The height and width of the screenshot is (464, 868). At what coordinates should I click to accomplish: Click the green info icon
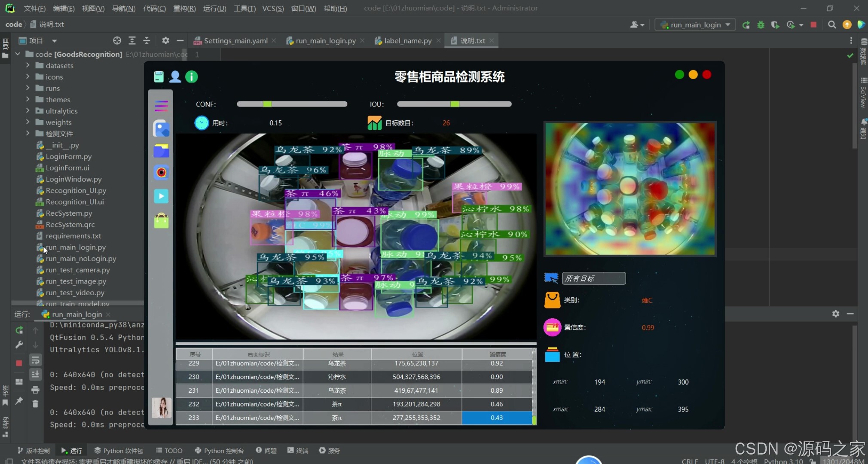coord(192,77)
